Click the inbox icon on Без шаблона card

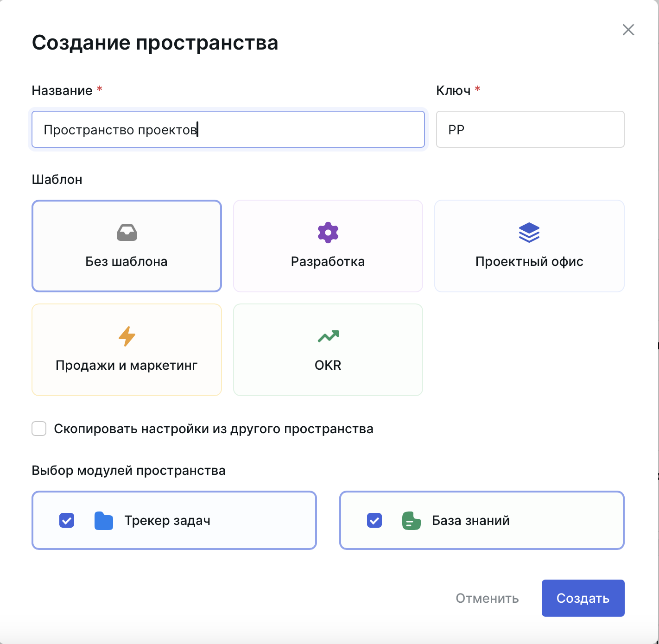click(x=127, y=233)
